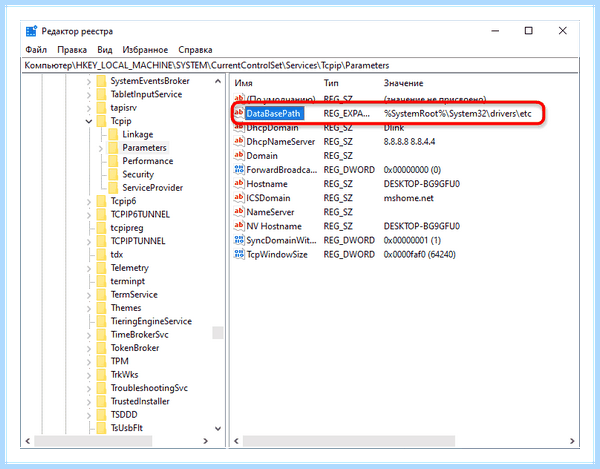Click the Themes folder icon
Screen dimensions: 600x469
pos(101,308)
